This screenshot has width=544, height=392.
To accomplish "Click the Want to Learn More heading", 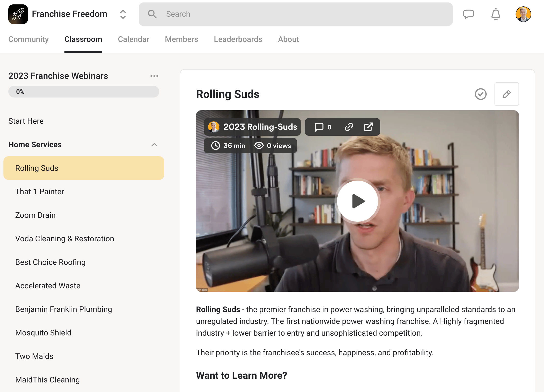I will pyautogui.click(x=241, y=375).
